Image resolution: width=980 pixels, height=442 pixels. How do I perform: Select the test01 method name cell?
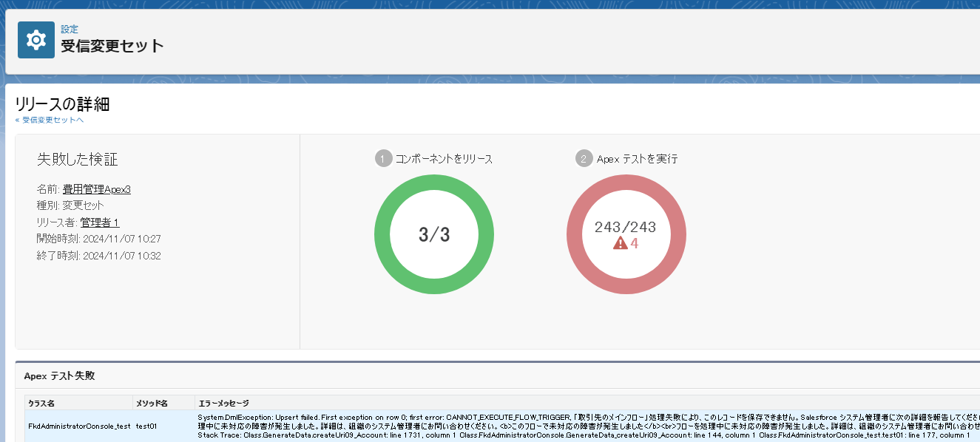pos(146,426)
